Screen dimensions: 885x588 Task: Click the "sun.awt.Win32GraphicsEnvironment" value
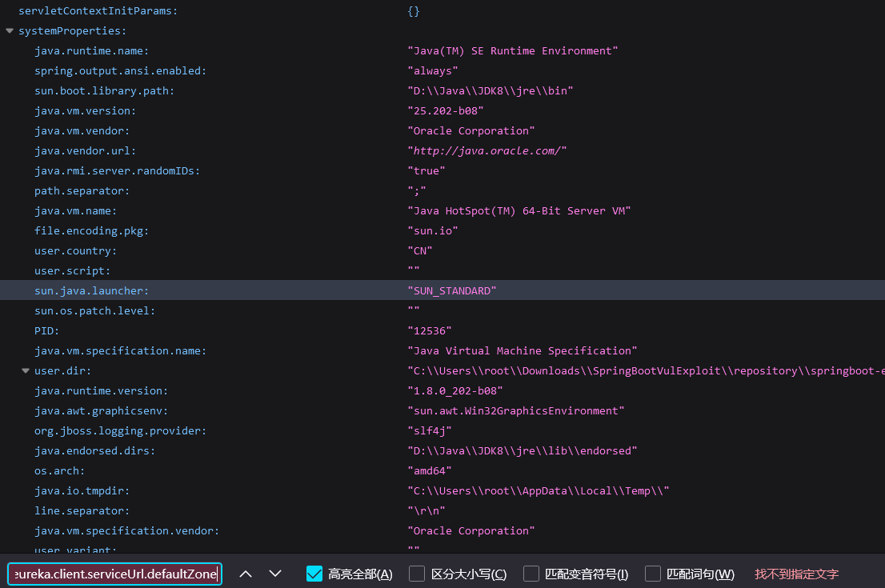516,411
